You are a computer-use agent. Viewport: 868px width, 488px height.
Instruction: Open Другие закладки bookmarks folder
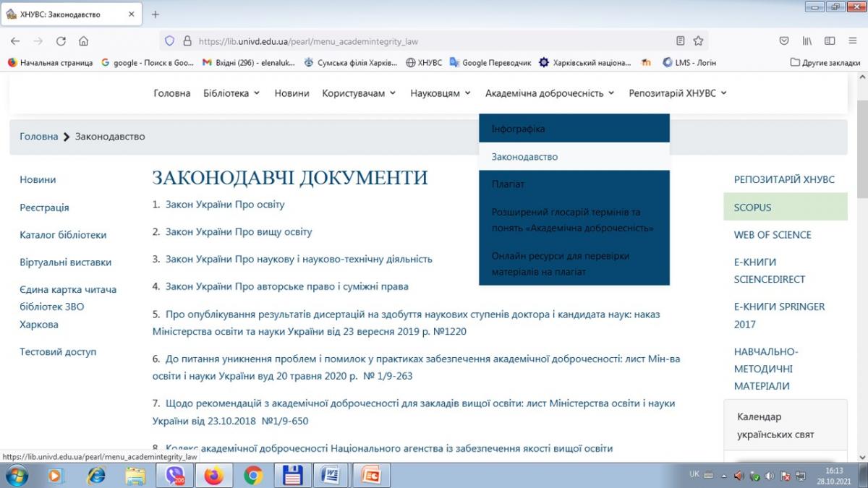(825, 63)
